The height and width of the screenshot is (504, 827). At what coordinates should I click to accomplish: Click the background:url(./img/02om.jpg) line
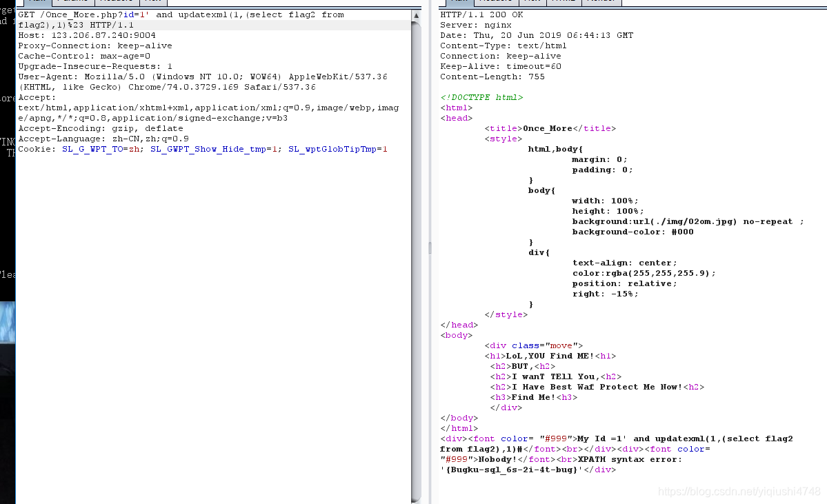point(688,221)
